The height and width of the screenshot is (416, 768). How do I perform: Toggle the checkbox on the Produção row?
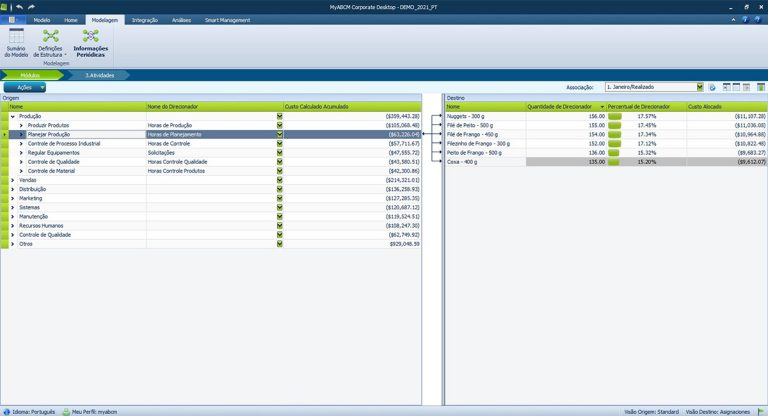click(x=280, y=116)
